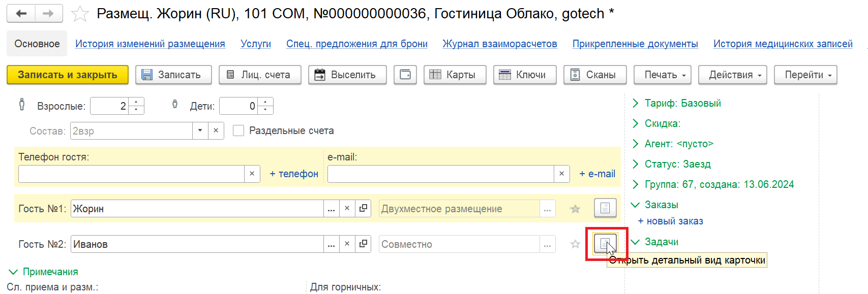Screen dimensions: 868x294
Task: Click into the Гость №2 Иванов field
Action: click(x=197, y=244)
